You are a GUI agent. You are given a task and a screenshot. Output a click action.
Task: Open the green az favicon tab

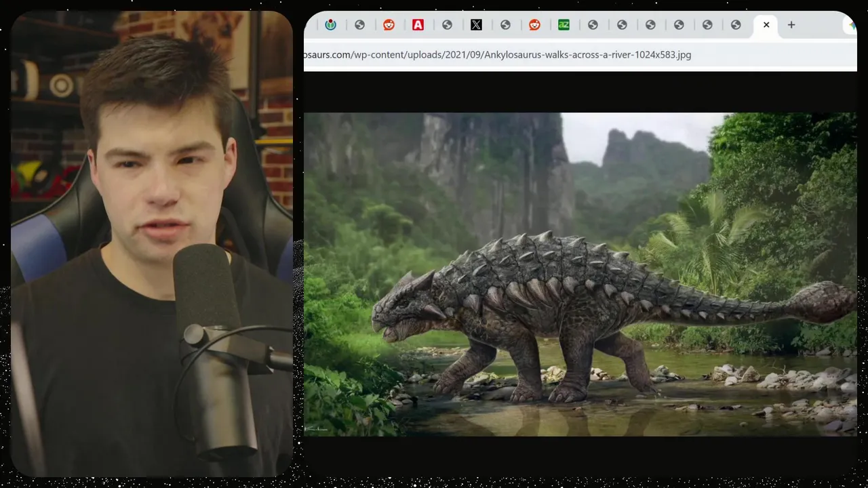click(x=564, y=25)
